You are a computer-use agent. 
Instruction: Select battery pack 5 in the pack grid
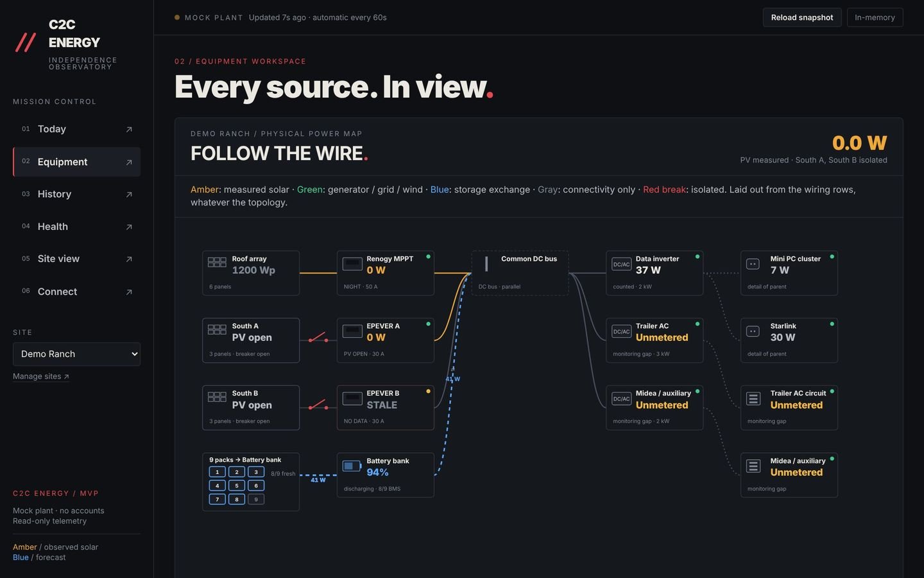click(x=237, y=486)
